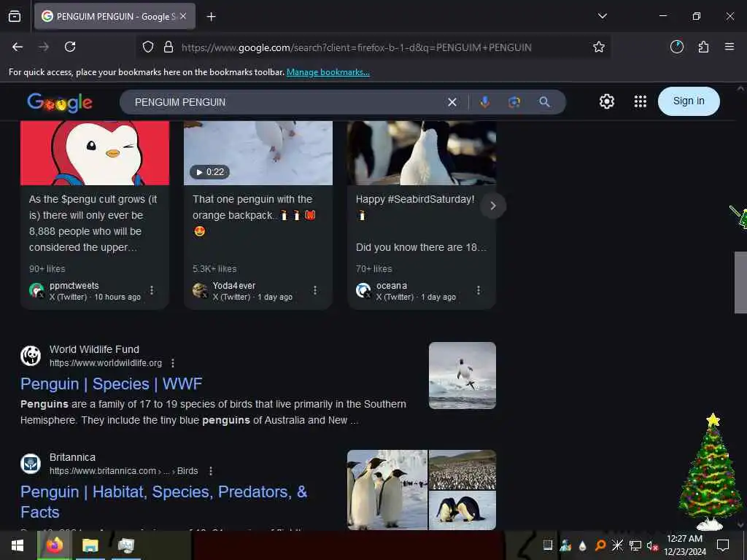Submit search with magnifier icon
747x560 pixels.
point(544,102)
